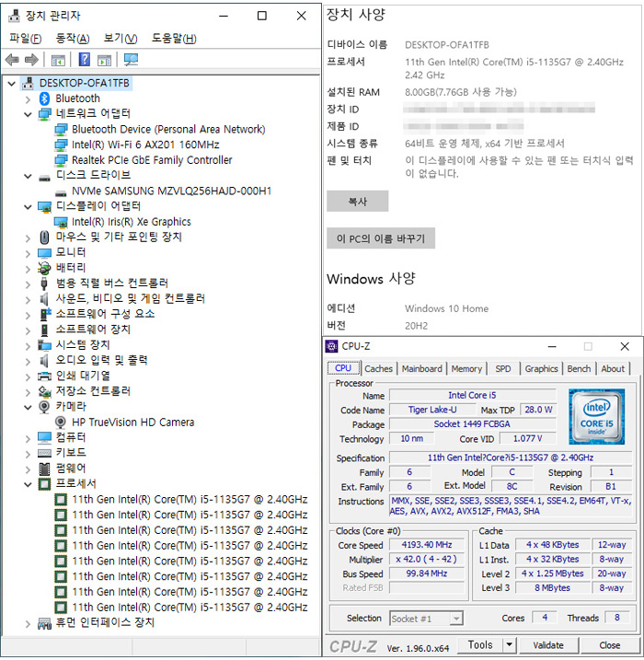The image size is (644, 660).
Task: Click the 이 PC의 이름 바꾸기 button
Action: coord(381,238)
